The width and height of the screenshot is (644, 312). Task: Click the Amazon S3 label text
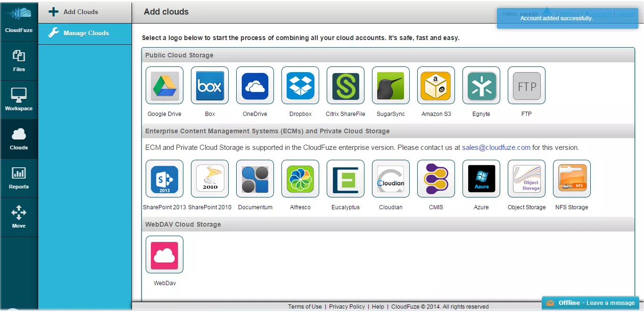tap(436, 114)
